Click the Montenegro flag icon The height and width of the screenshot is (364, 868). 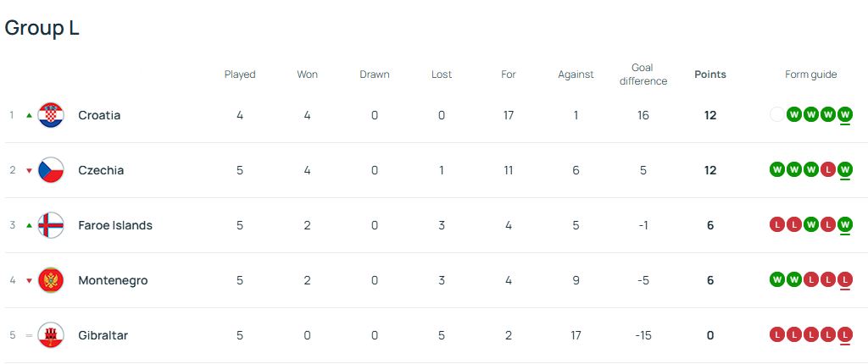pyautogui.click(x=51, y=280)
